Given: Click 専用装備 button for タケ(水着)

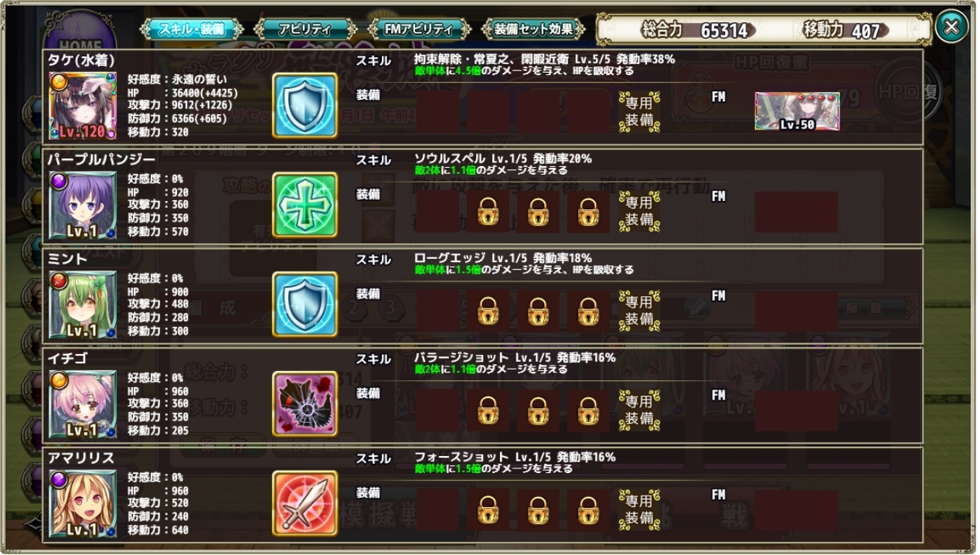Looking at the screenshot, I should click(639, 111).
